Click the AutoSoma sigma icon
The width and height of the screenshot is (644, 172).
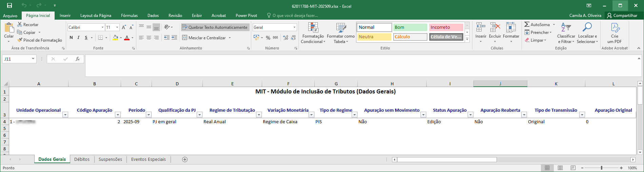pos(527,24)
